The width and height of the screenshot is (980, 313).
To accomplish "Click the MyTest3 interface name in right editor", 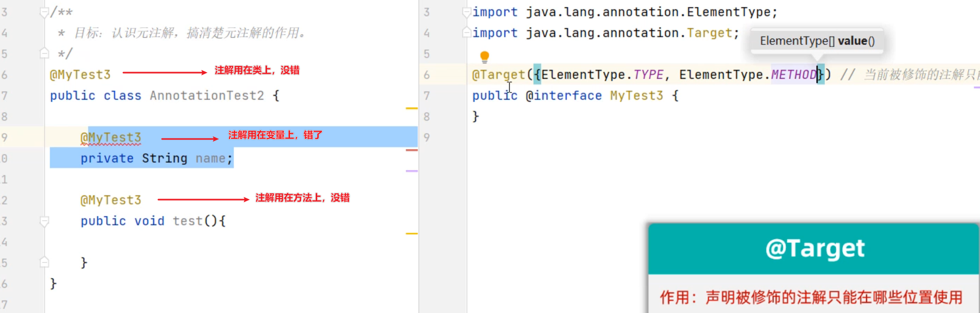I will tap(636, 96).
